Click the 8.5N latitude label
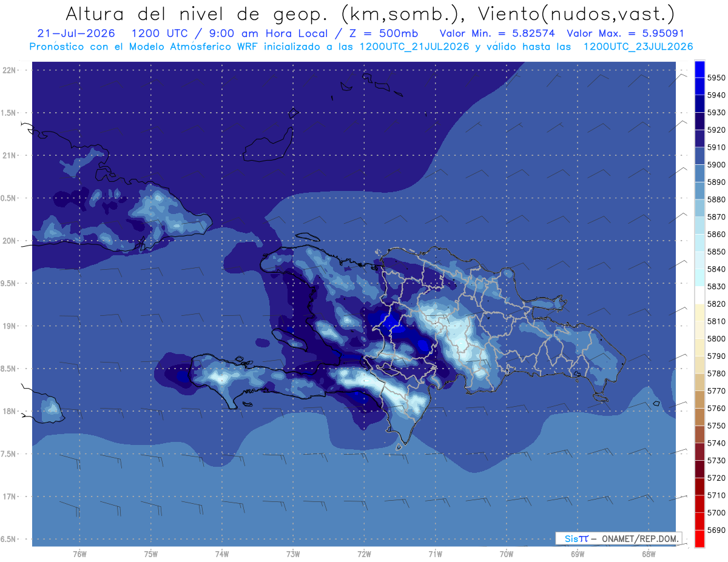The height and width of the screenshot is (562, 728). pos(9,369)
